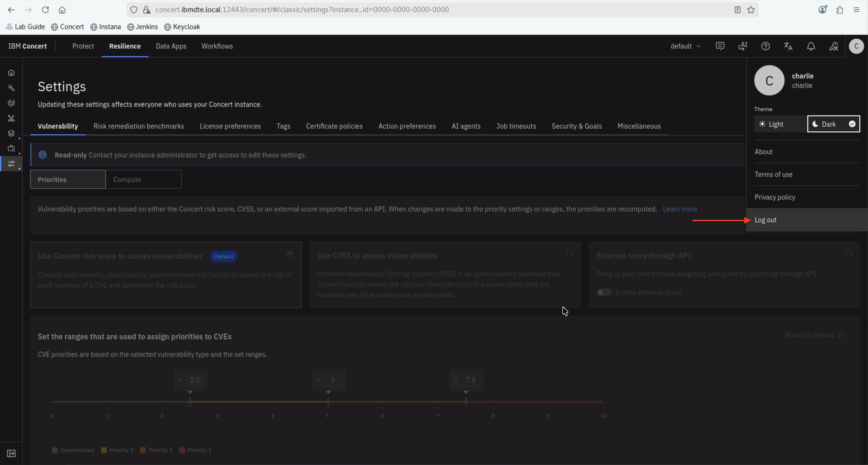
Task: Bookmark this page with the star icon
Action: point(751,10)
